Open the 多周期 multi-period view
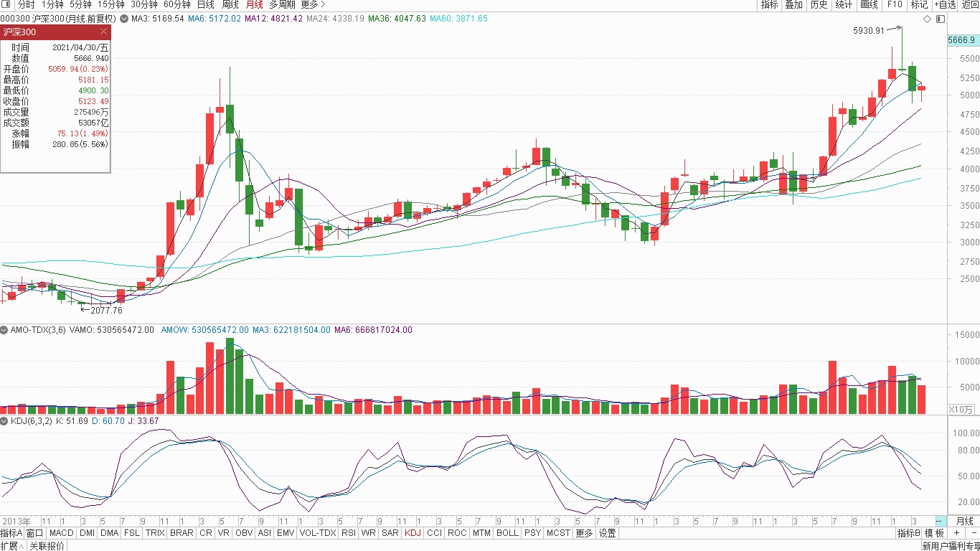 (282, 4)
